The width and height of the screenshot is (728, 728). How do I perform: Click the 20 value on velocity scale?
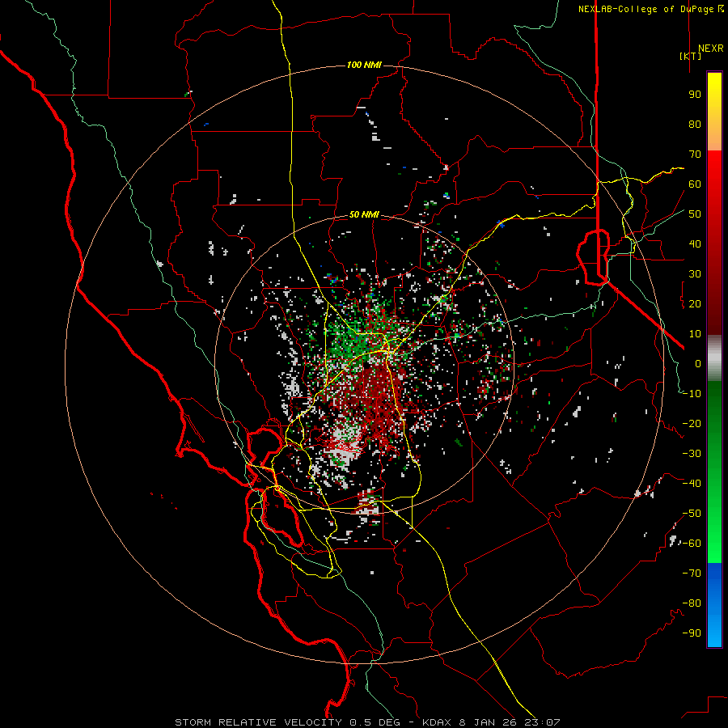[695, 303]
